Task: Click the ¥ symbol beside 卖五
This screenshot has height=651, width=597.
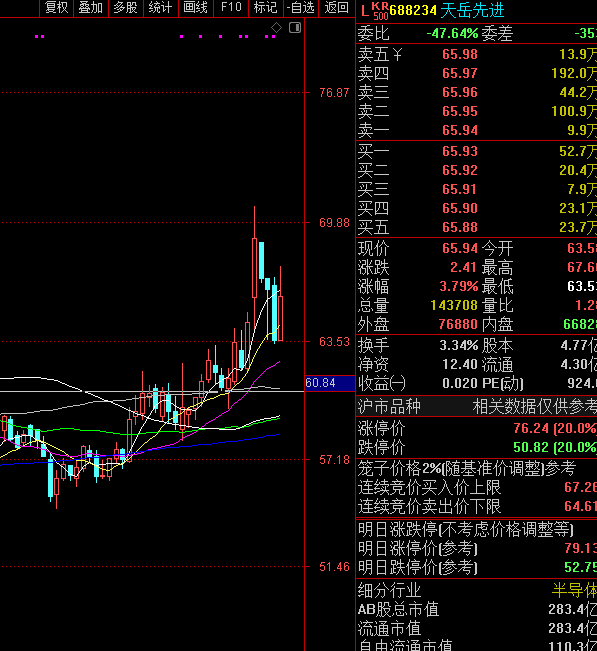Action: tap(397, 54)
